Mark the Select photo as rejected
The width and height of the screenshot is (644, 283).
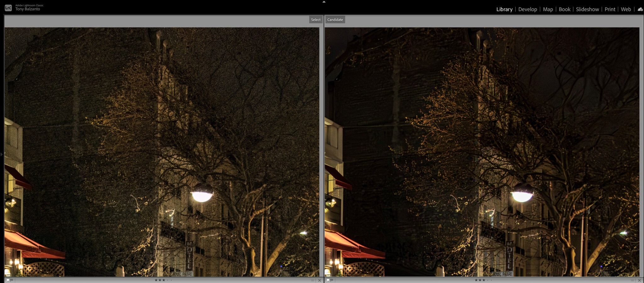[12, 280]
